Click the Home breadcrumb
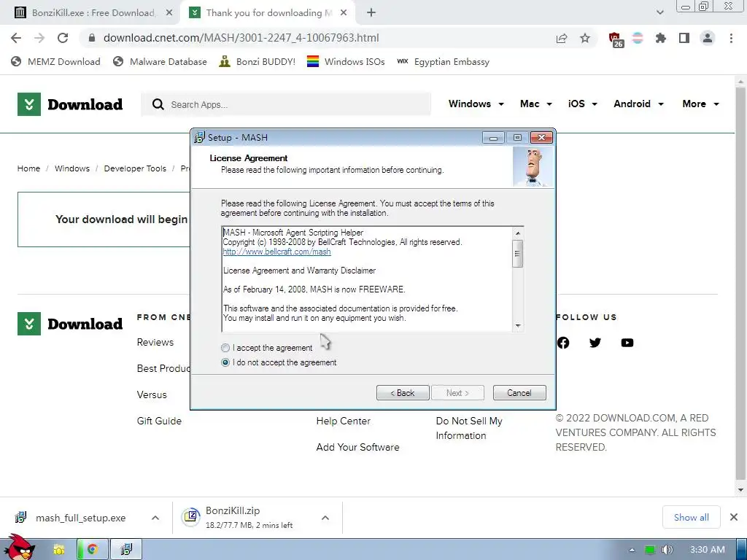The height and width of the screenshot is (560, 747). 28,168
